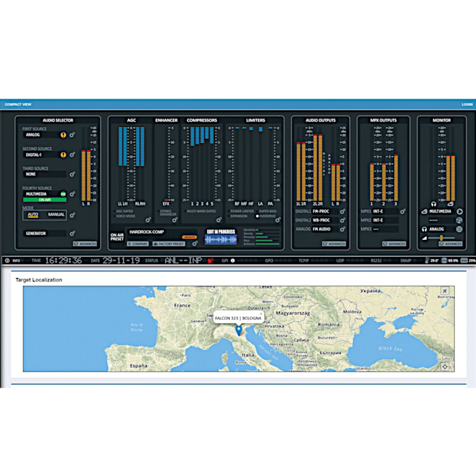The image size is (476, 476).
Task: Click LOGIN in the top bar
Action: point(466,104)
